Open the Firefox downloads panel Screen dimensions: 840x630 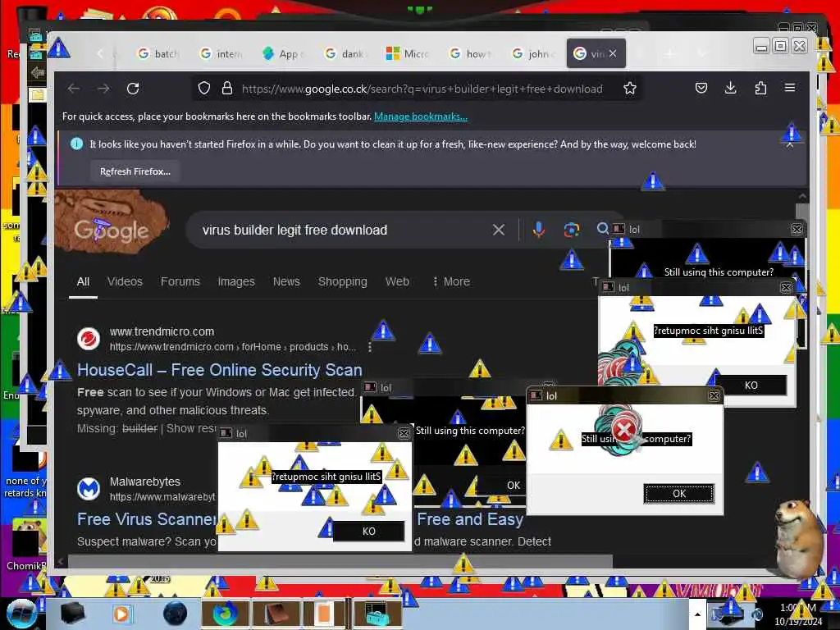point(730,88)
